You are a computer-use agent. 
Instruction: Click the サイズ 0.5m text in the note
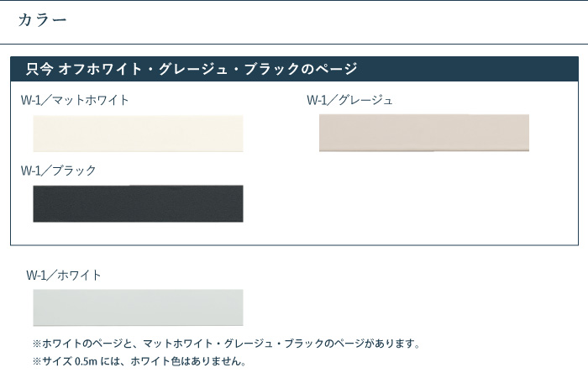pos(71,362)
